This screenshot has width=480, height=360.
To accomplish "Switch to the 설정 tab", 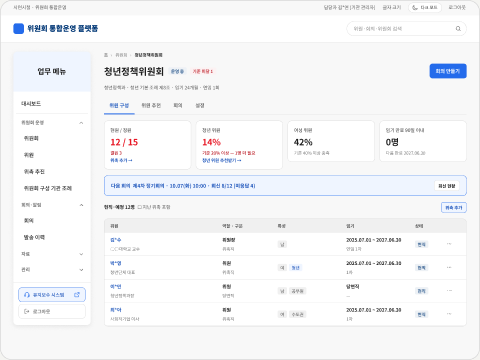I will click(x=200, y=106).
